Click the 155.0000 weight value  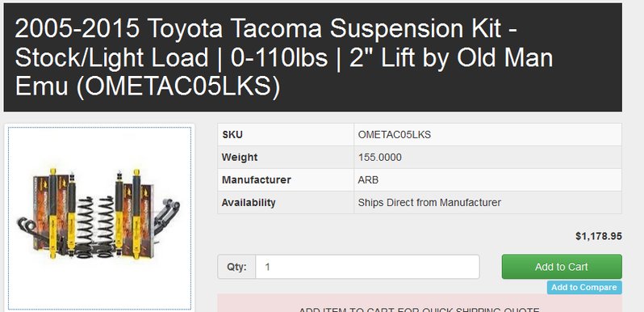(x=380, y=158)
